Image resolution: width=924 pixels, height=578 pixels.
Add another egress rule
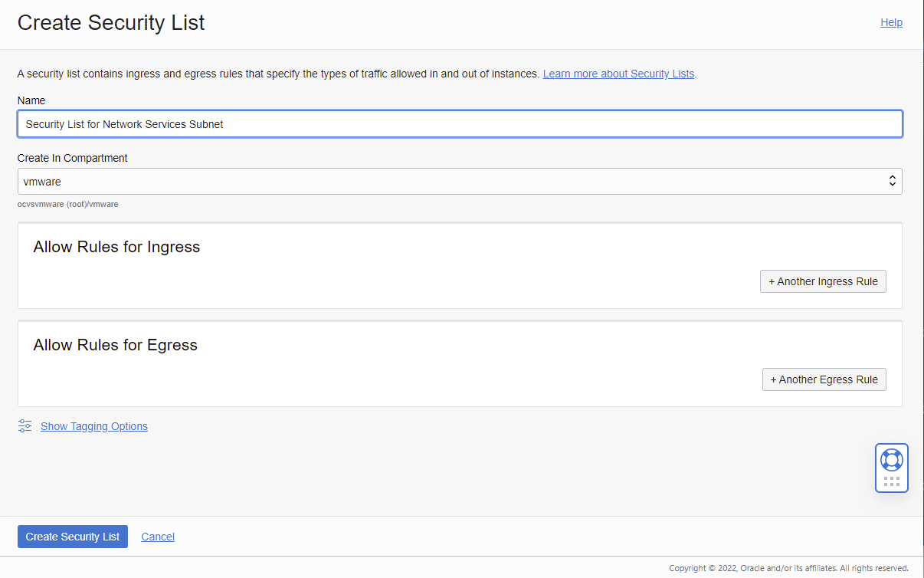click(x=824, y=379)
